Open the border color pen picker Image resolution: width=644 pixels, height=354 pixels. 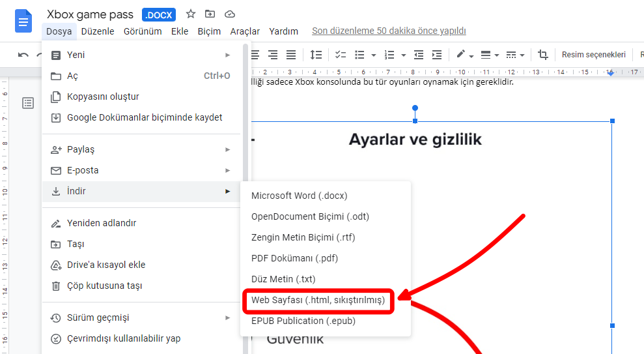point(464,55)
